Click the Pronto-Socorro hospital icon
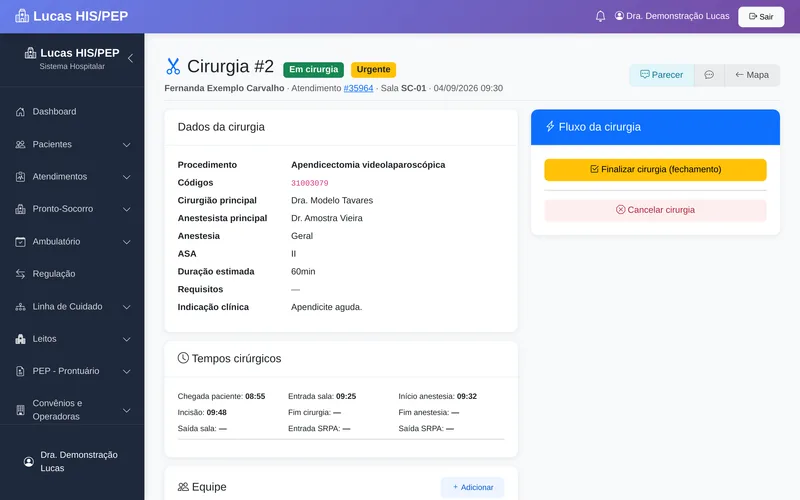This screenshot has height=500, width=800. click(20, 209)
